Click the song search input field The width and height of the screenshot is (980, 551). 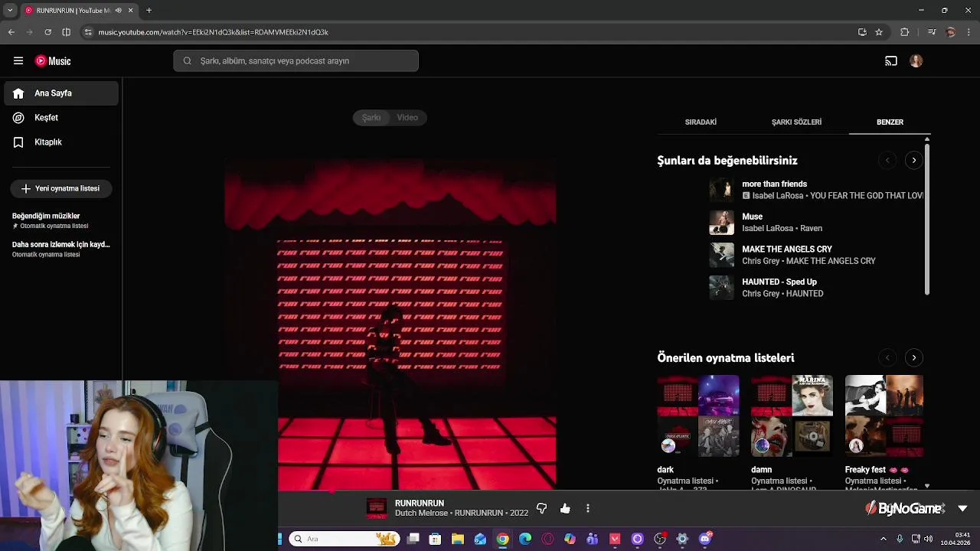(x=296, y=60)
